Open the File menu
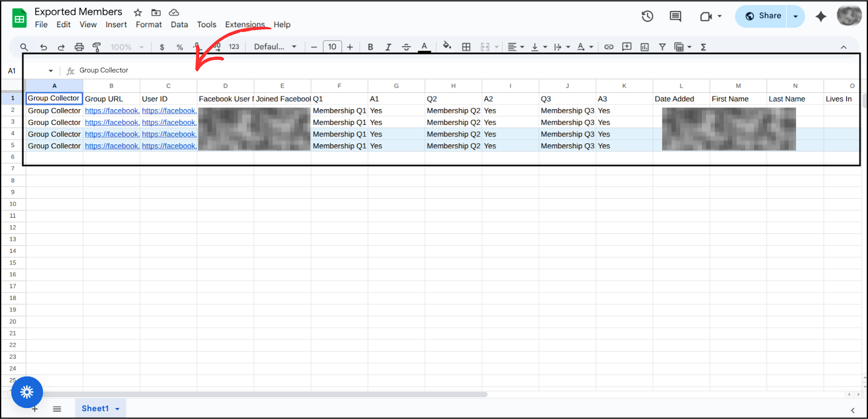 [x=41, y=24]
